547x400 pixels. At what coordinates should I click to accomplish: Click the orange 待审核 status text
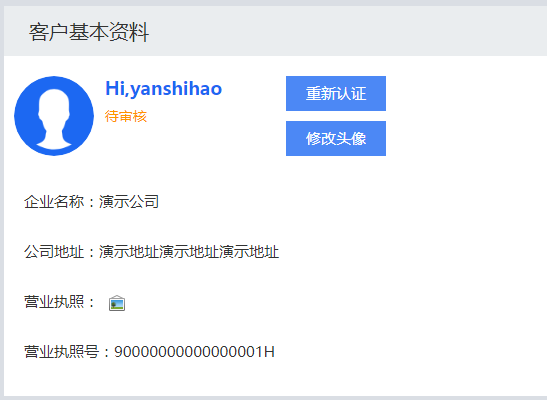[126, 116]
